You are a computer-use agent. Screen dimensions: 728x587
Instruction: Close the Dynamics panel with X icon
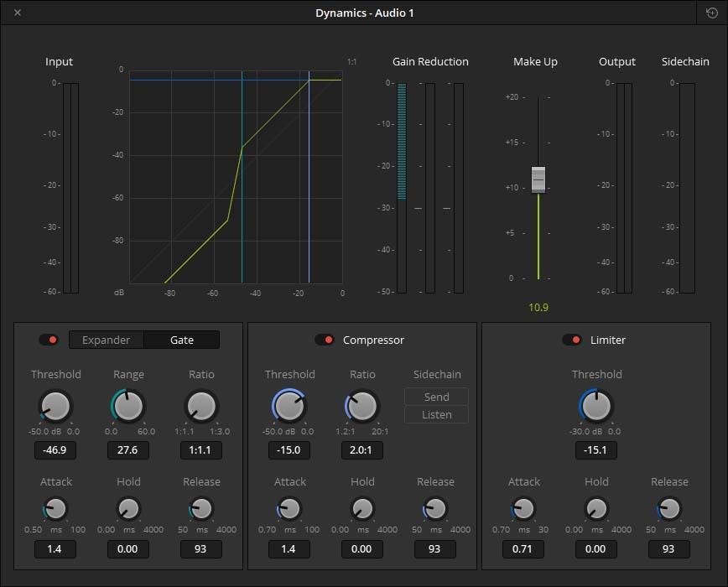(x=18, y=13)
